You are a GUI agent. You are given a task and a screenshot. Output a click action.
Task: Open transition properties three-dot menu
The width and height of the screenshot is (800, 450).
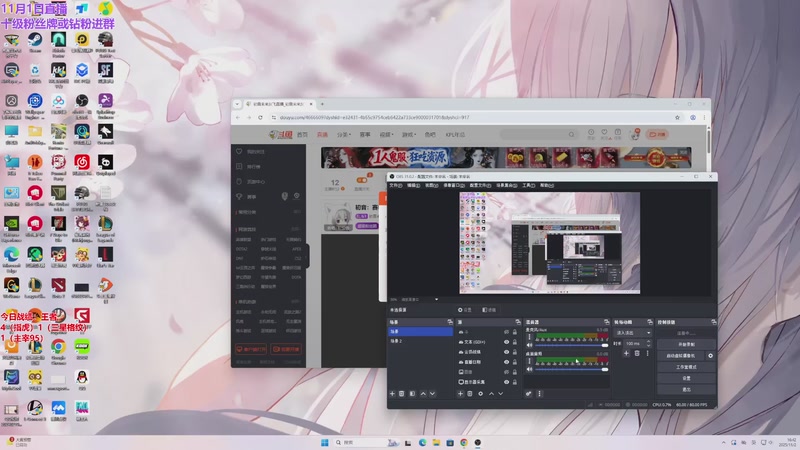click(647, 353)
